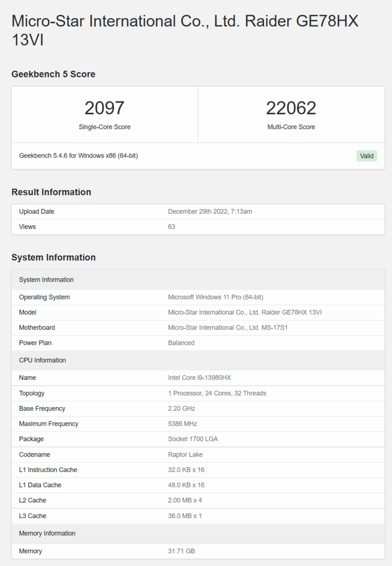Click the Single-Core Score value 2097
Image resolution: width=392 pixels, height=566 pixels.
[105, 108]
